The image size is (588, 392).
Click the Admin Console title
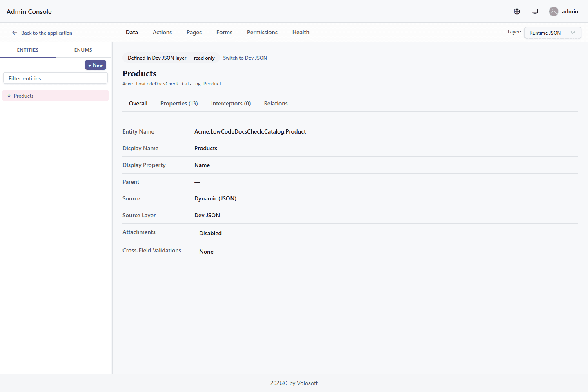(29, 11)
